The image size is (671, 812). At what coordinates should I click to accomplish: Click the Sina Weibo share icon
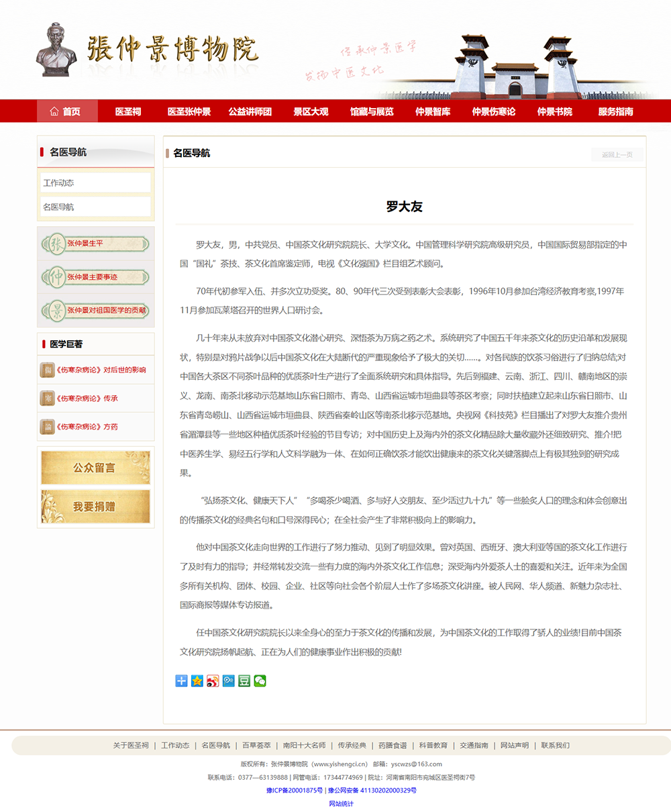212,680
